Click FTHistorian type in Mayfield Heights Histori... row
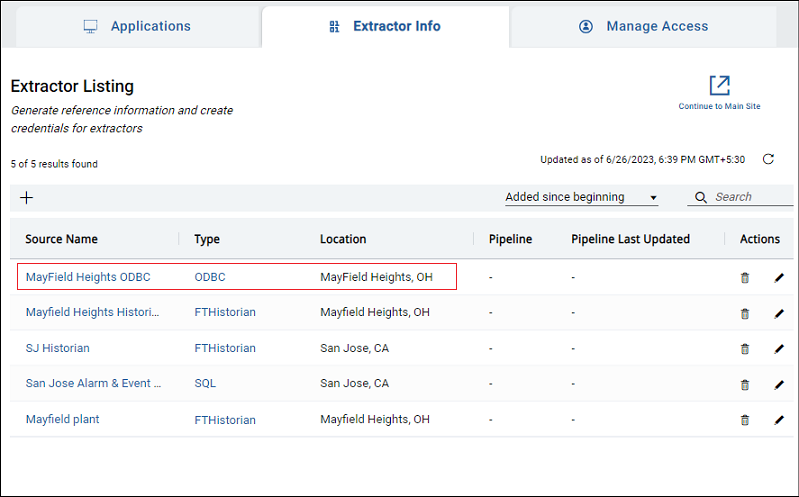The width and height of the screenshot is (799, 497). tap(225, 312)
